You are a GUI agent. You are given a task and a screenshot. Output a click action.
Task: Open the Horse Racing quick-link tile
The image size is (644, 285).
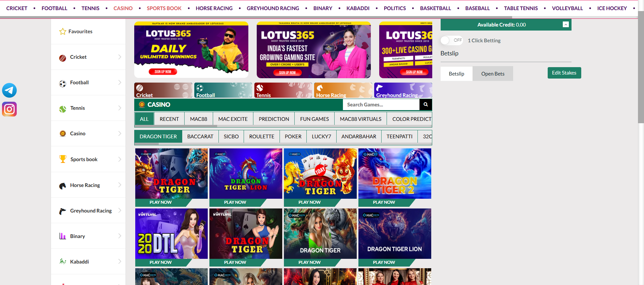pyautogui.click(x=343, y=90)
